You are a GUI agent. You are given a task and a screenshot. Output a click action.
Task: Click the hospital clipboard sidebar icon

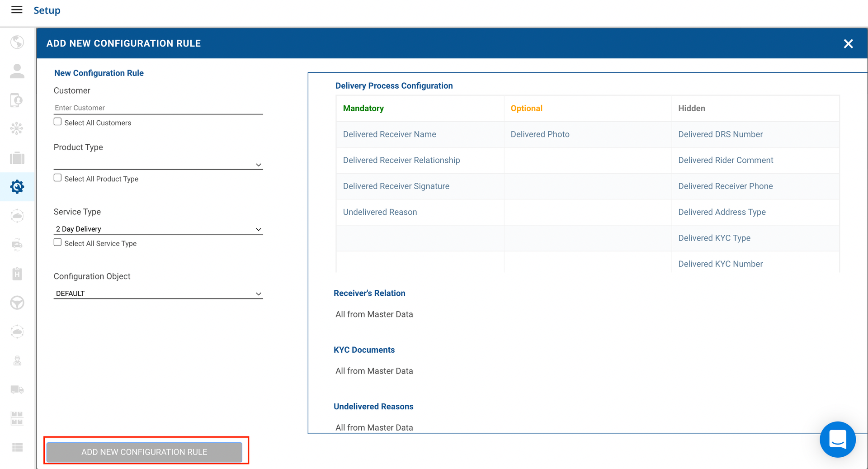click(17, 274)
